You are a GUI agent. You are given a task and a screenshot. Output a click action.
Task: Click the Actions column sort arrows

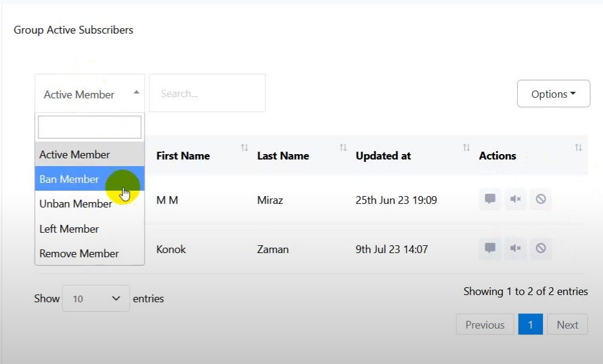point(578,148)
